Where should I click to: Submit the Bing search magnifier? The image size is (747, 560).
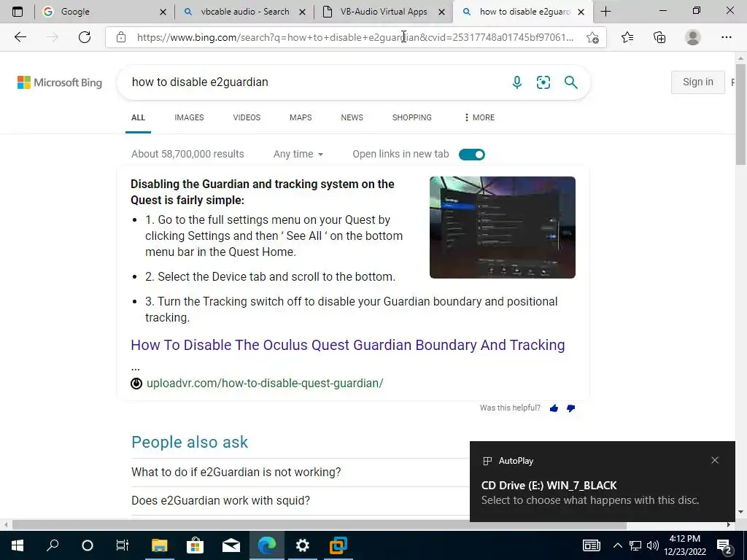[570, 82]
